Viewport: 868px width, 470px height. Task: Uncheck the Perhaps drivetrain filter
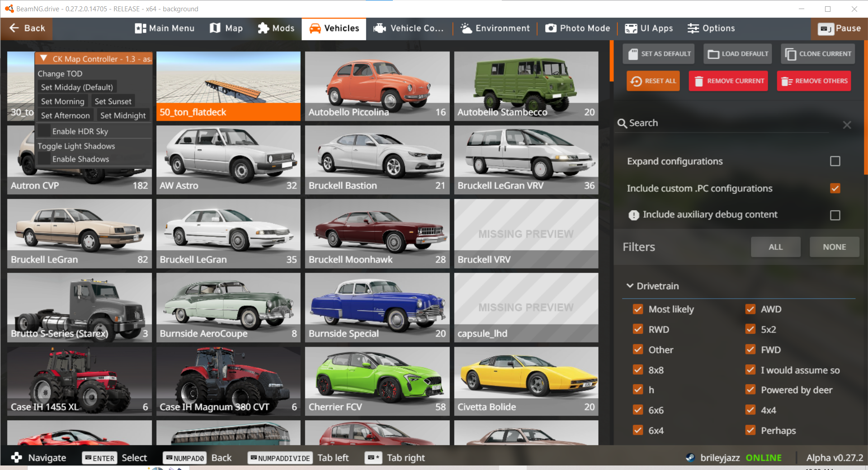[750, 431]
